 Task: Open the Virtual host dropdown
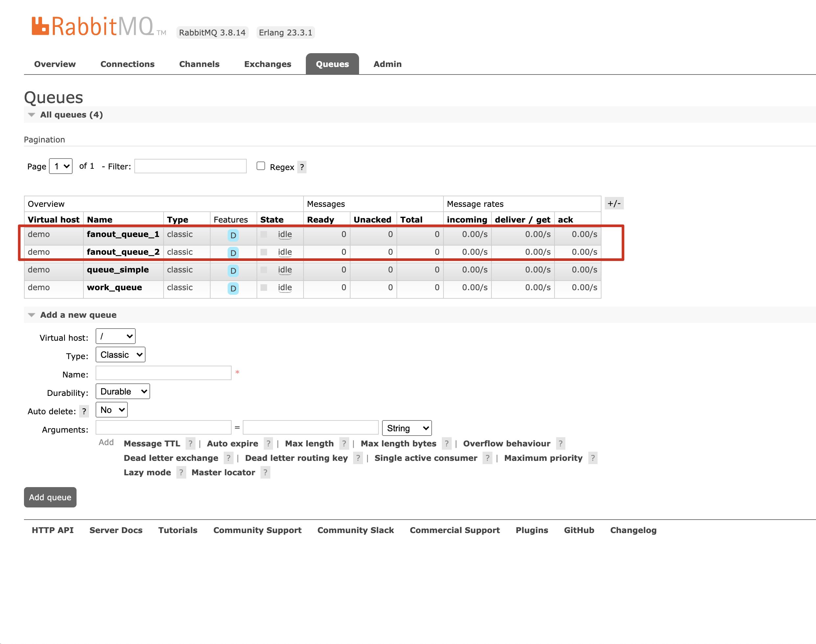115,336
